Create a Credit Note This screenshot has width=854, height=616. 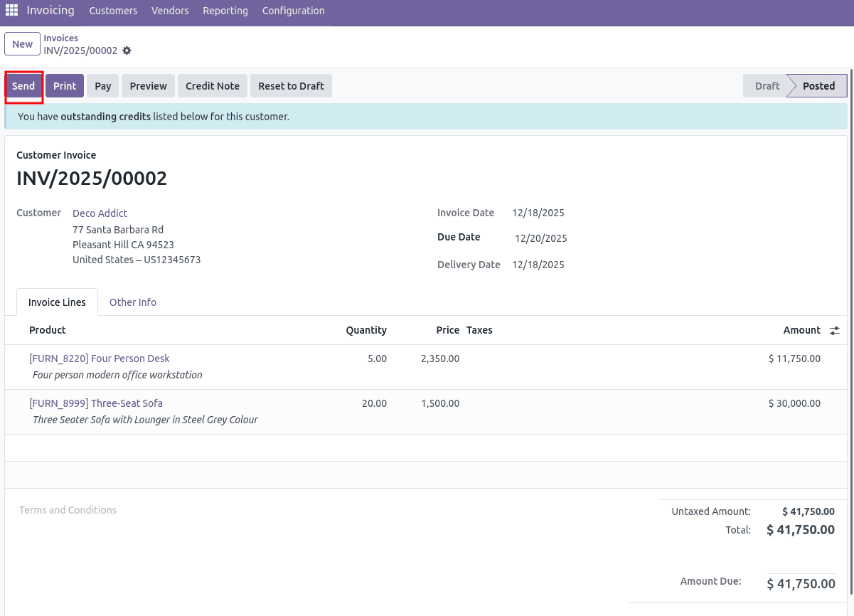point(212,85)
